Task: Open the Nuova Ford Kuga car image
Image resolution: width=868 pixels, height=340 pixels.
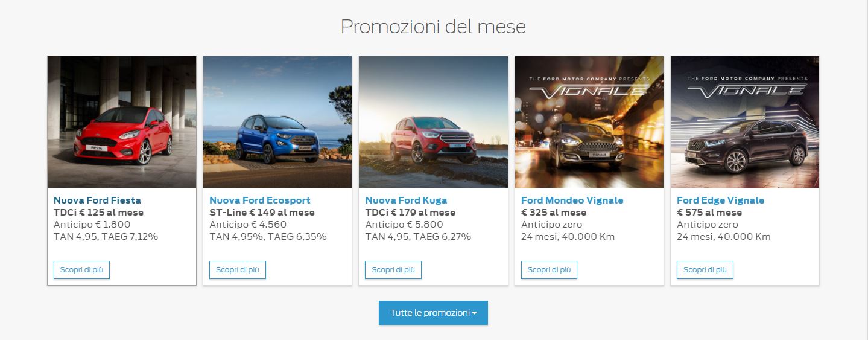Action: tap(433, 122)
